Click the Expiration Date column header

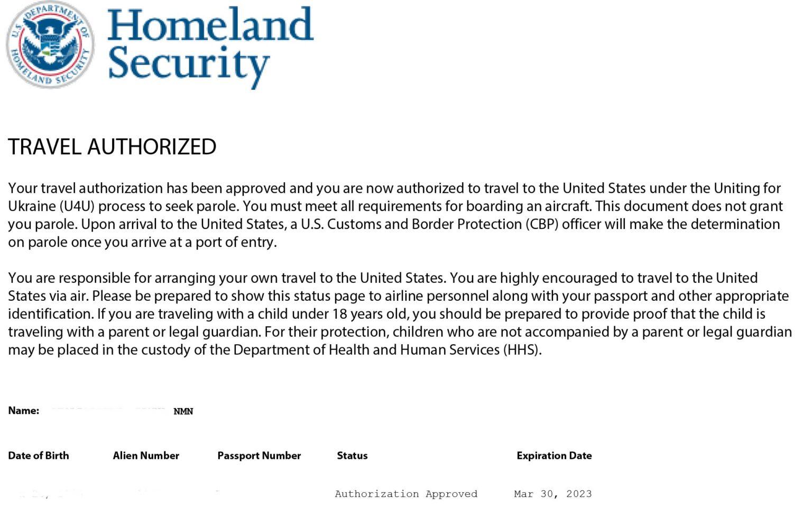coord(554,456)
